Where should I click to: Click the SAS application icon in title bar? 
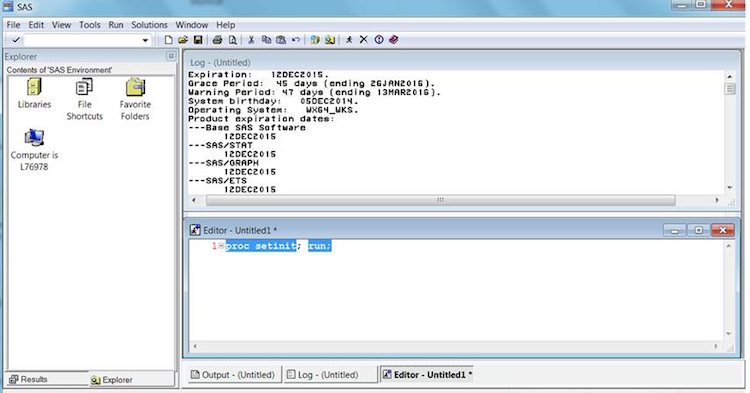point(8,6)
